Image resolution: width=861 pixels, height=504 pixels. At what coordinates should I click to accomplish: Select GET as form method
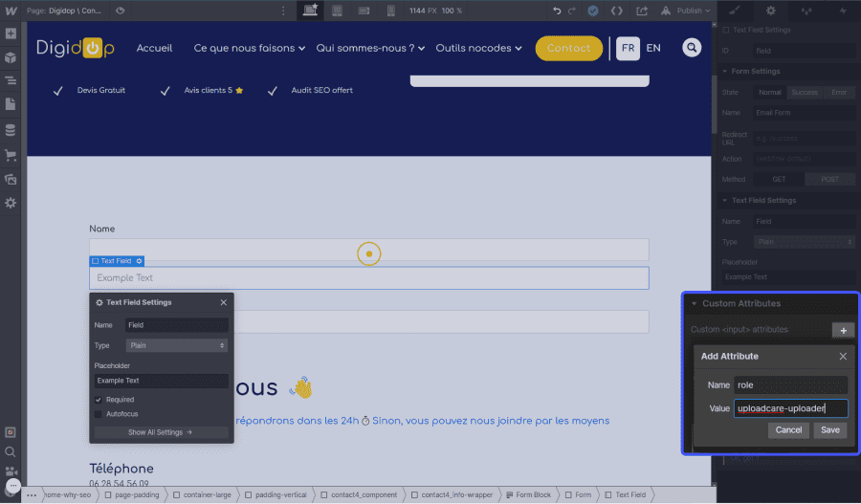tap(779, 180)
